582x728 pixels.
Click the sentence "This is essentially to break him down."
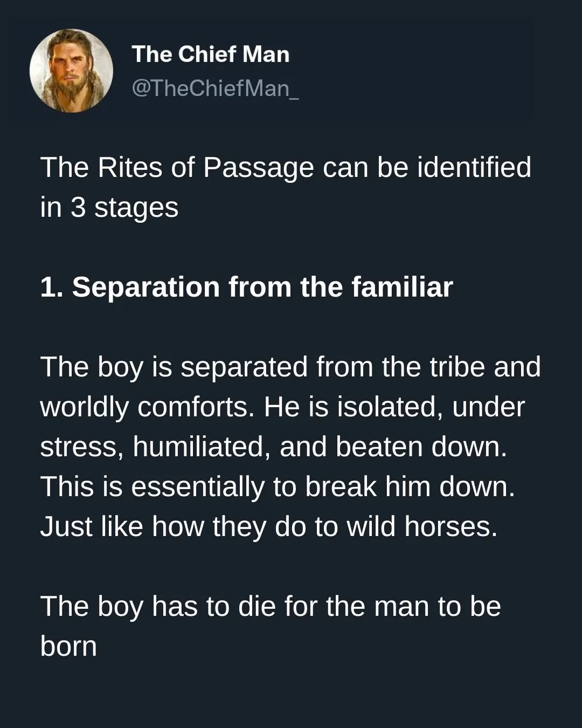click(x=278, y=486)
